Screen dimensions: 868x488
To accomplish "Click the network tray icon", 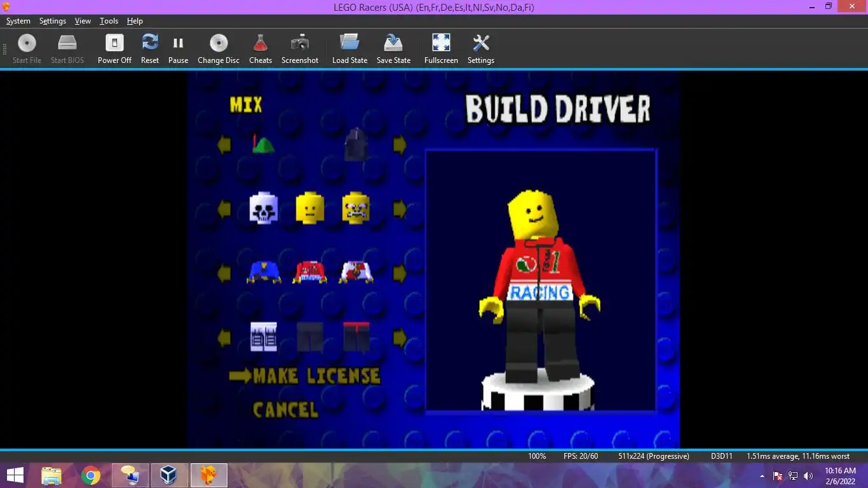I will [793, 476].
